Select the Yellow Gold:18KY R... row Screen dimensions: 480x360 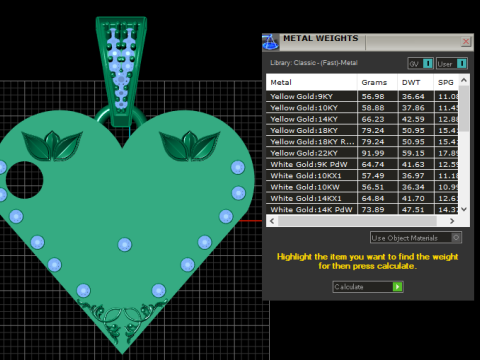[362, 142]
